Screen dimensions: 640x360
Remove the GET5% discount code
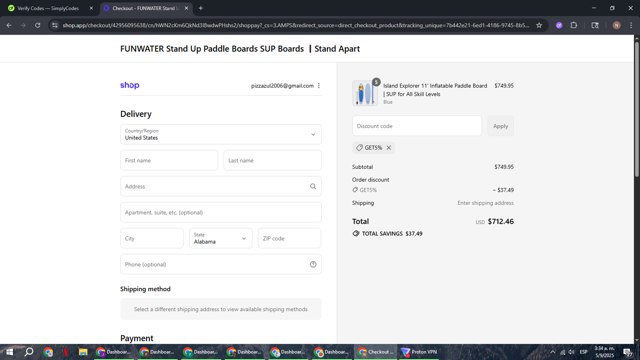click(389, 148)
